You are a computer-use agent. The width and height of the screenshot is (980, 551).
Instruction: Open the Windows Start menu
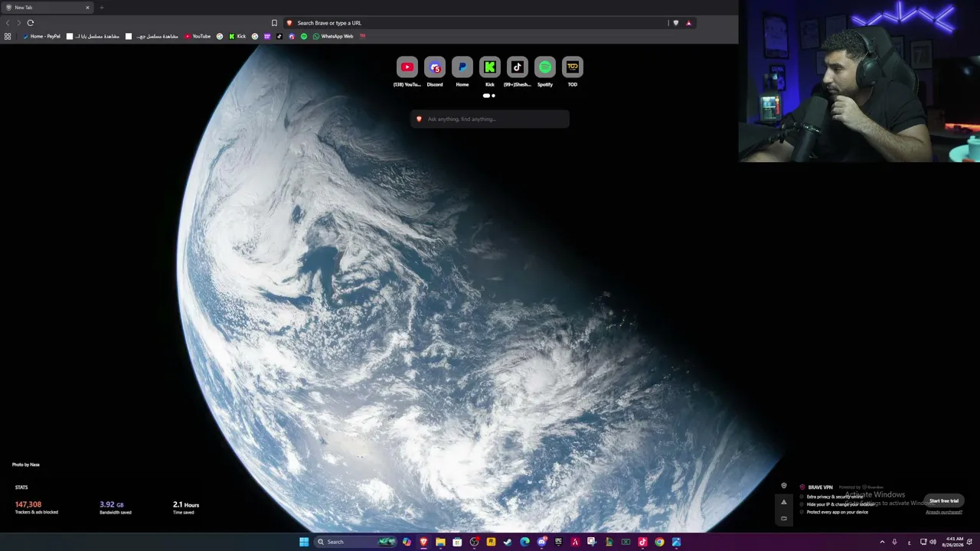coord(304,542)
